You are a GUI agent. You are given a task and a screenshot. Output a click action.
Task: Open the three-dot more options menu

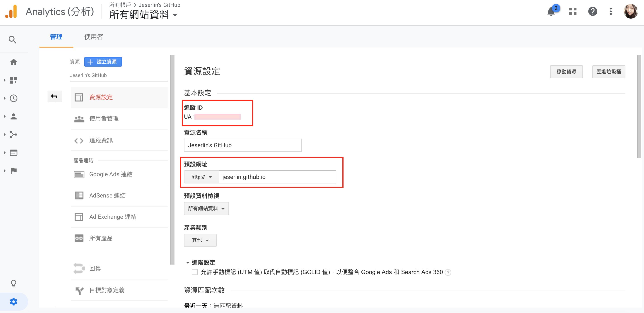611,12
